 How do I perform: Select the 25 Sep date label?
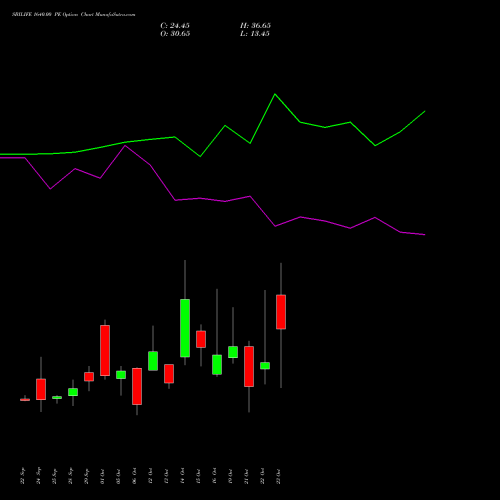54,476
